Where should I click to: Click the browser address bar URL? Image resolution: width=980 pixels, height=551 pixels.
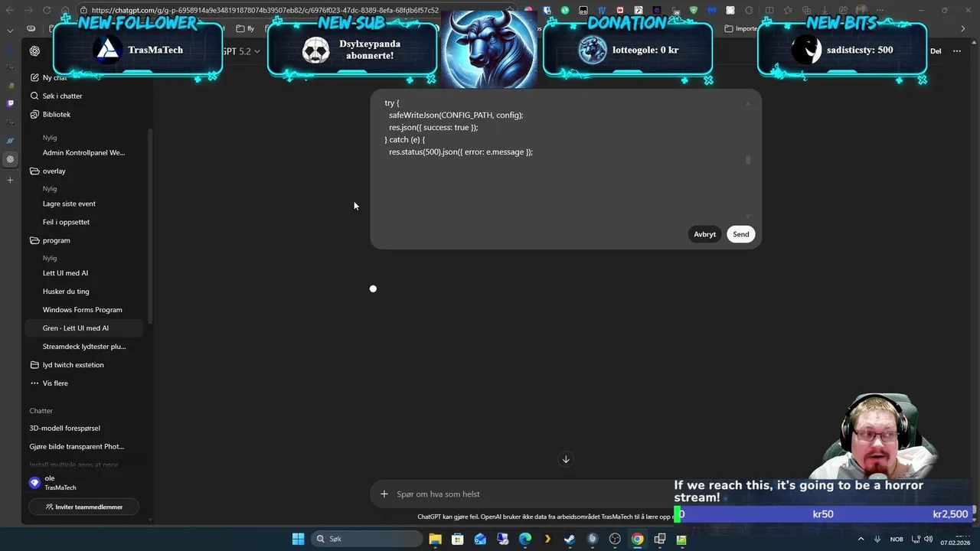click(265, 11)
